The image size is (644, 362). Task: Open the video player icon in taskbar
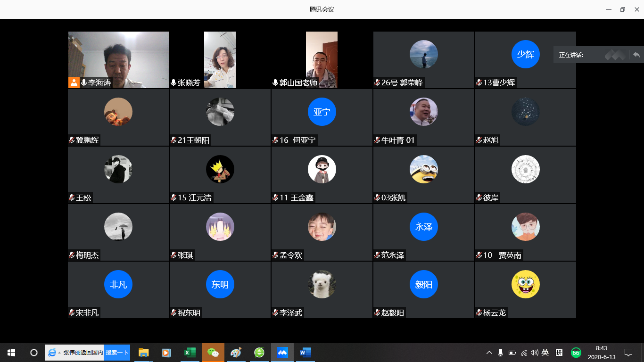pyautogui.click(x=166, y=353)
